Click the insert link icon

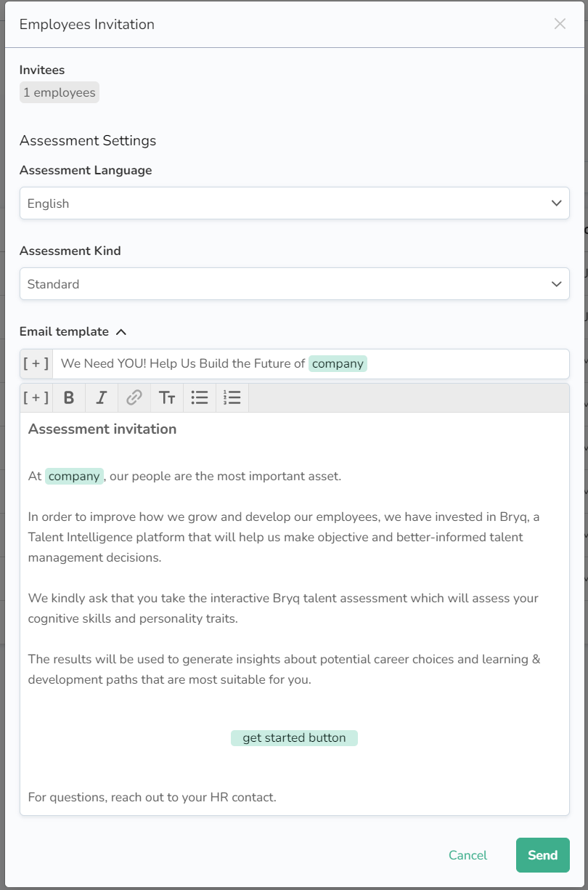pos(134,397)
